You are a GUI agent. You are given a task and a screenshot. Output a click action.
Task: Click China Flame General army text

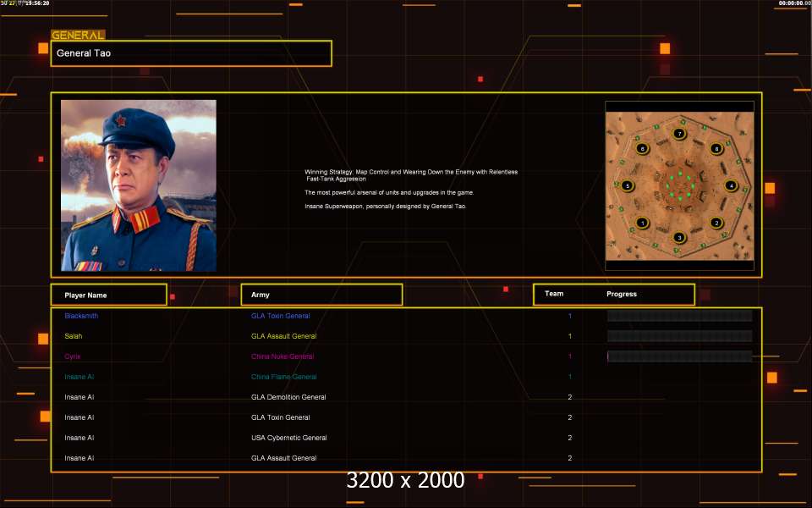point(284,377)
